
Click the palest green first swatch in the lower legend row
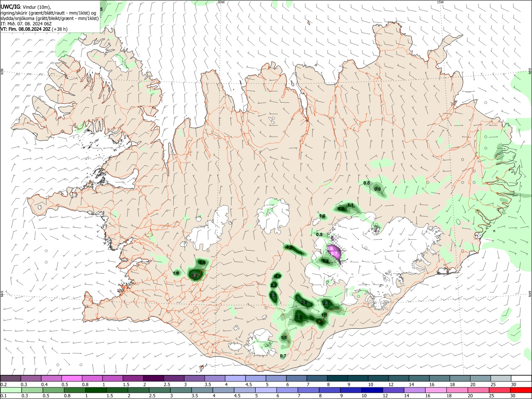[x=10, y=390]
